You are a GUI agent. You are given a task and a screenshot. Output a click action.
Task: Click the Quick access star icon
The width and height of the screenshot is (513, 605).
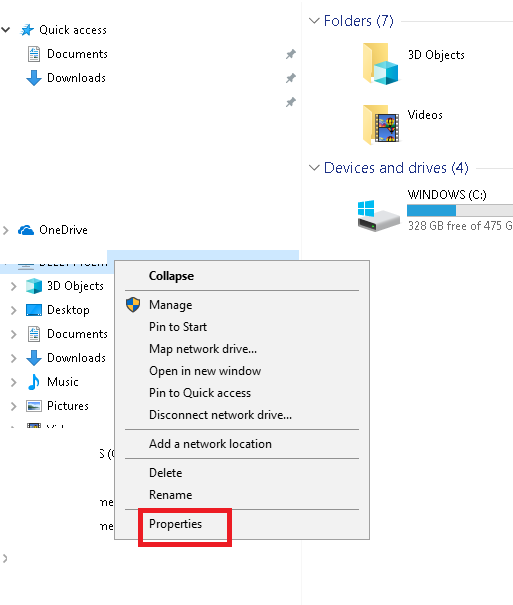[27, 30]
